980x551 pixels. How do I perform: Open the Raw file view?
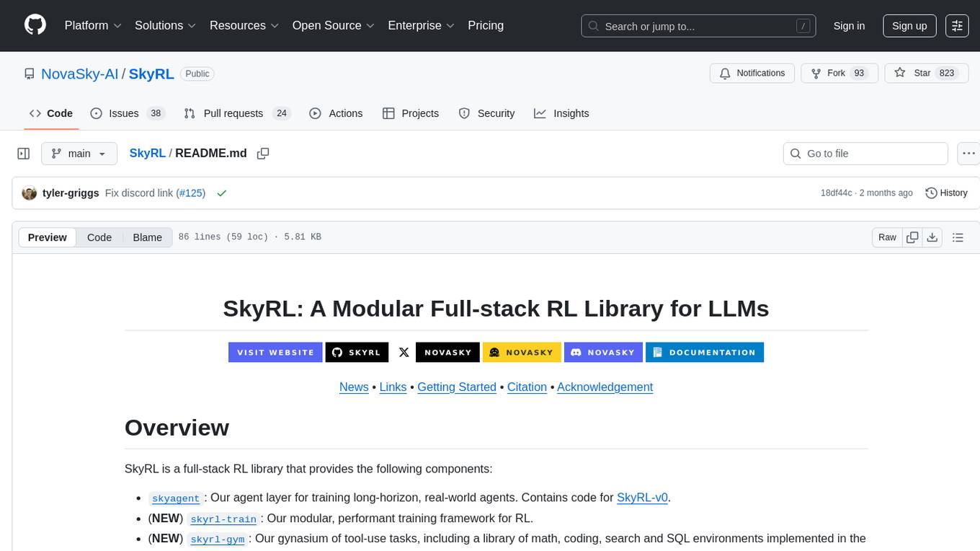[x=887, y=237]
